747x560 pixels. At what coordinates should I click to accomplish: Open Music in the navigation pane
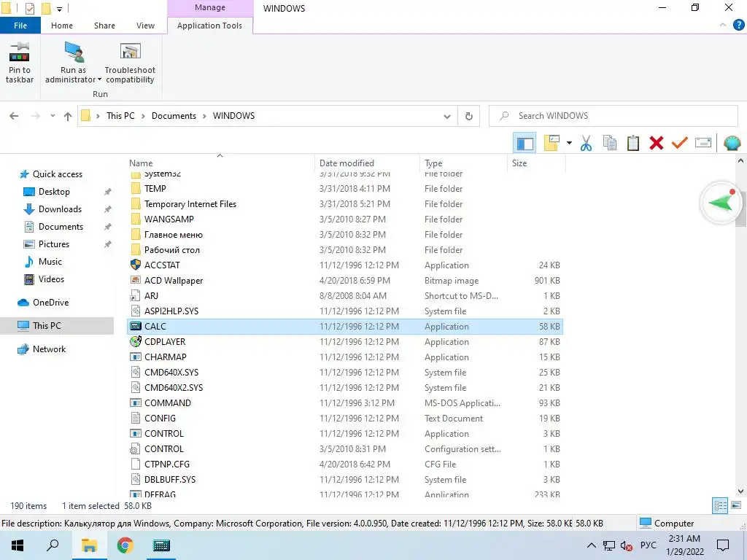pyautogui.click(x=50, y=262)
